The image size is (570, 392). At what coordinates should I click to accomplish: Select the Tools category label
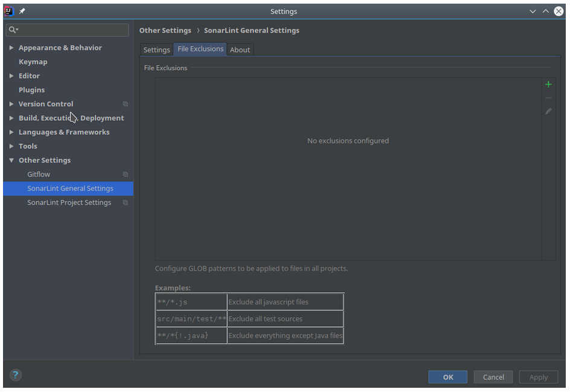point(28,146)
